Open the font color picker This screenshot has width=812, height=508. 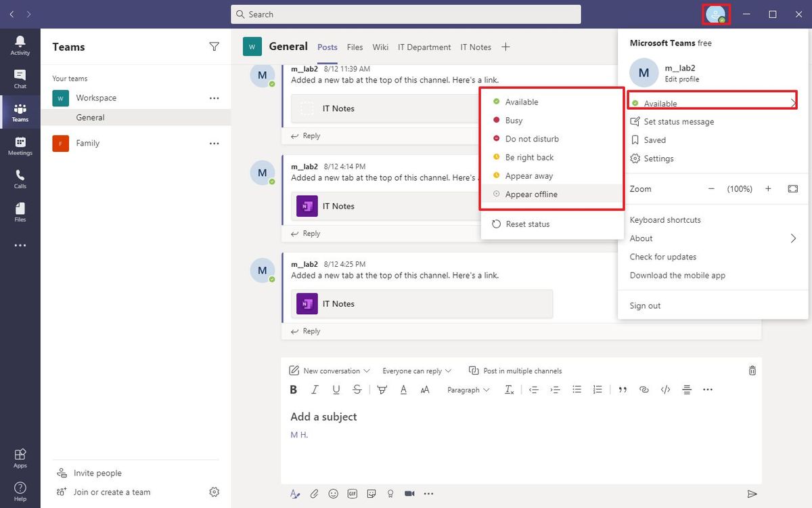pyautogui.click(x=403, y=389)
